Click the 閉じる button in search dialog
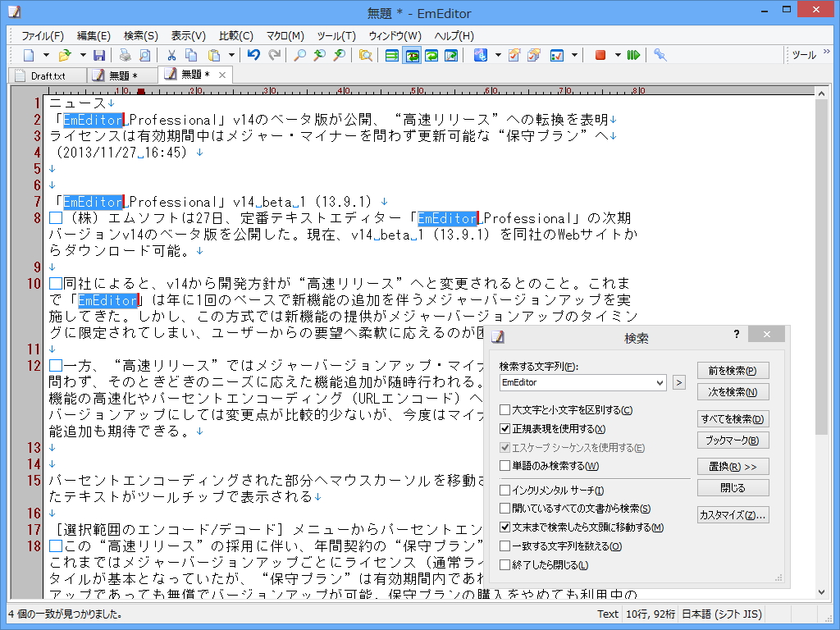The width and height of the screenshot is (840, 630). [x=733, y=488]
